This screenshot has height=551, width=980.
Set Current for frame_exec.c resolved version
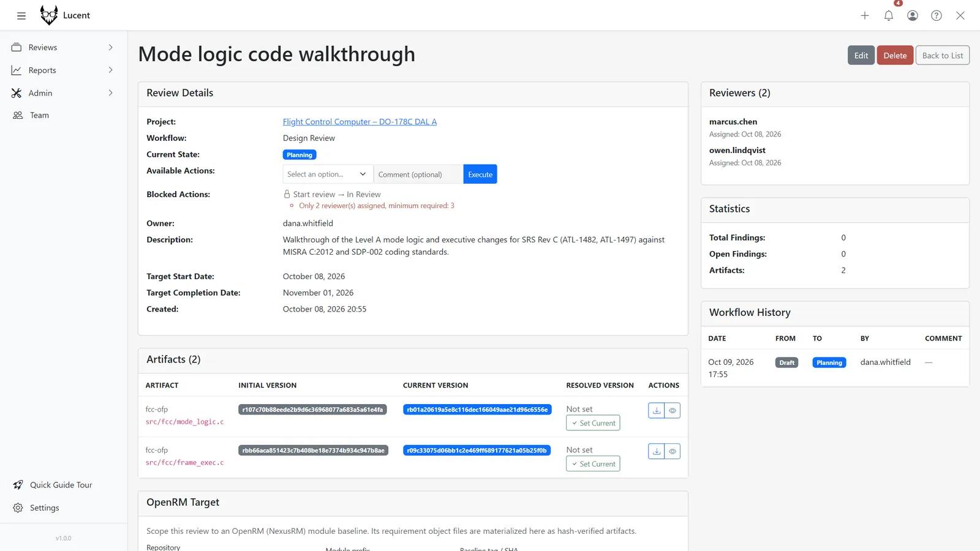(x=593, y=464)
